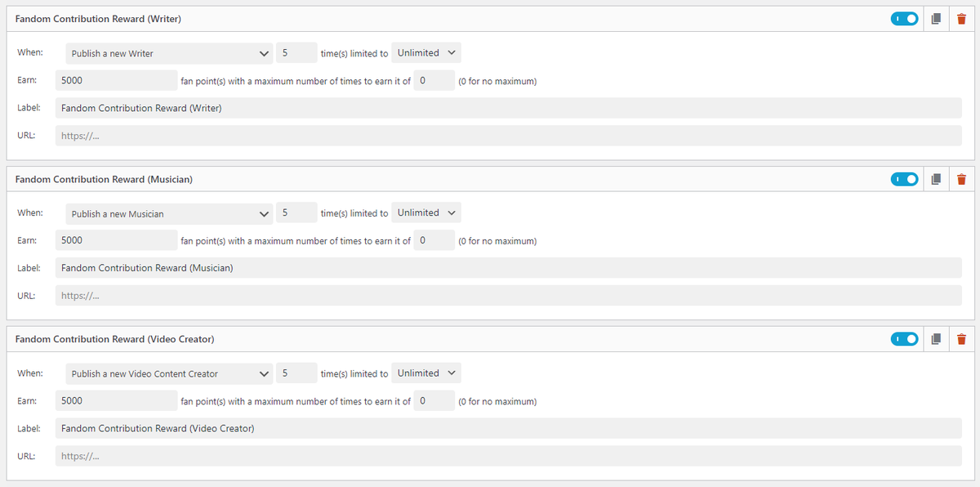The height and width of the screenshot is (487, 980).
Task: Duplicate the Musician reward hook
Action: click(x=936, y=179)
